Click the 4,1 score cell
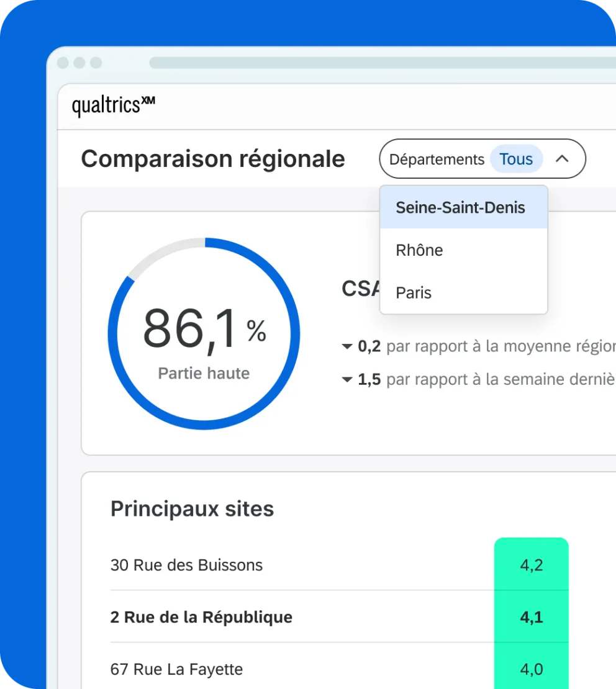Image resolution: width=616 pixels, height=689 pixels. [531, 617]
